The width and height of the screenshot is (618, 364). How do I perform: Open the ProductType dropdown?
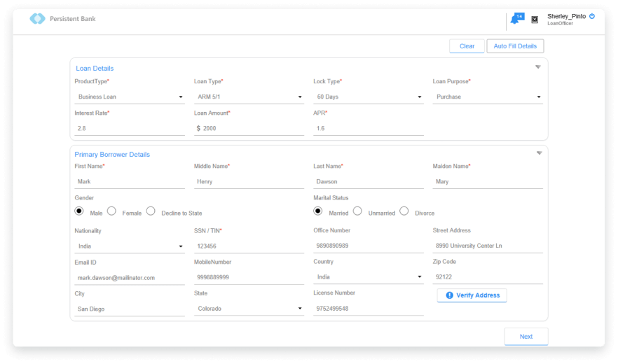(130, 97)
